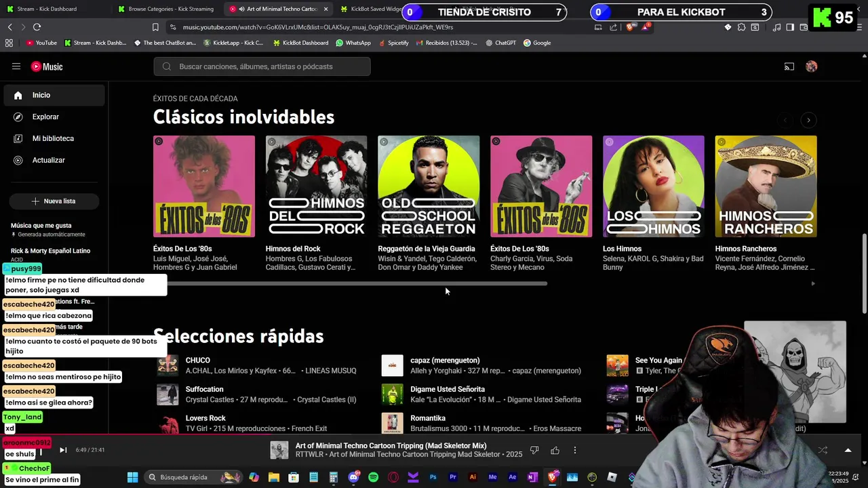The image size is (868, 488).
Task: Open Photoshop from the taskbar
Action: pyautogui.click(x=433, y=477)
